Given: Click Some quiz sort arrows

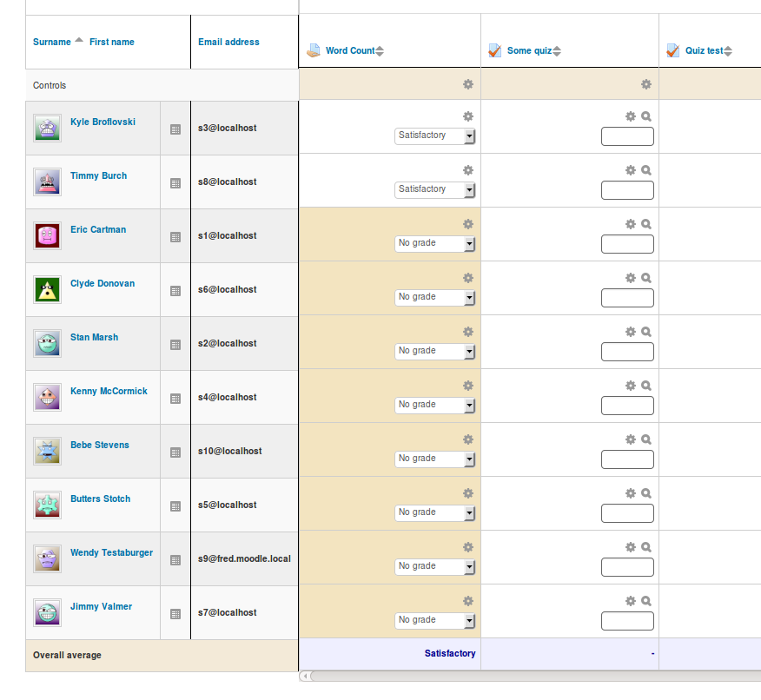Looking at the screenshot, I should pyautogui.click(x=557, y=51).
